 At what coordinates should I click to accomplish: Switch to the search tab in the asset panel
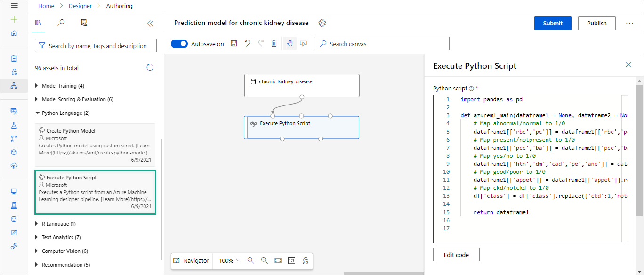61,22
